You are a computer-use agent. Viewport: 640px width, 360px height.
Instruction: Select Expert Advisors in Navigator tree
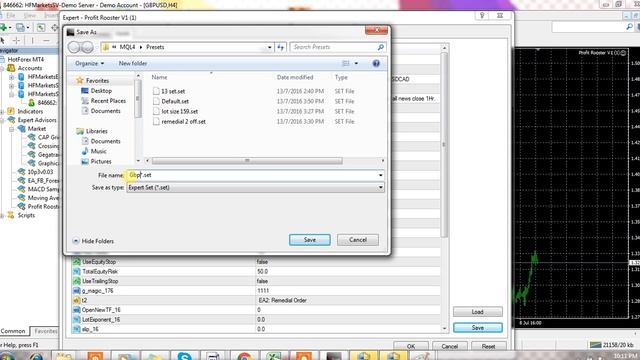(37, 120)
